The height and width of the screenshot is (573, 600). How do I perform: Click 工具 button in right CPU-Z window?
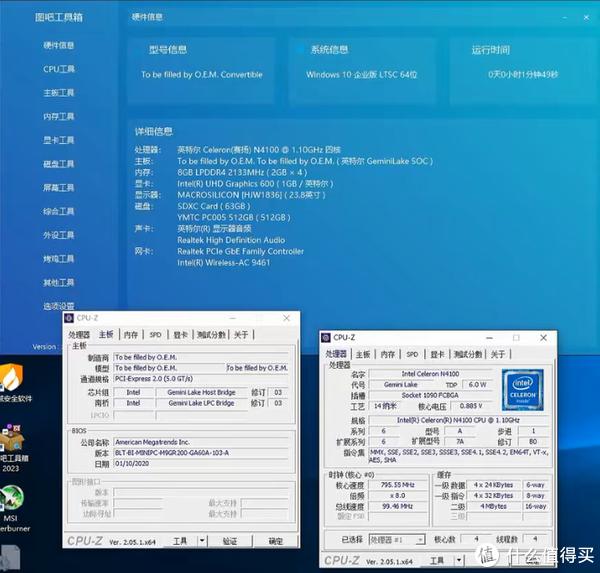pyautogui.click(x=437, y=561)
